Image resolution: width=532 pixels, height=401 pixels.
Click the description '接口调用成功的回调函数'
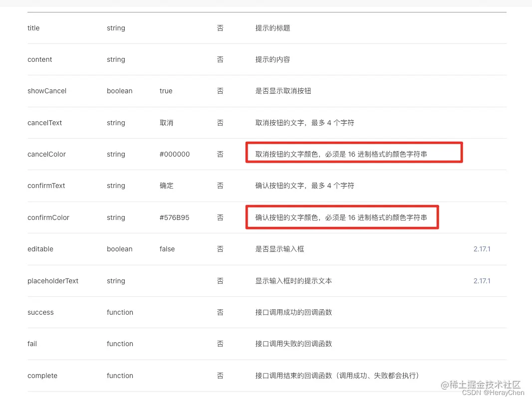pyautogui.click(x=293, y=313)
